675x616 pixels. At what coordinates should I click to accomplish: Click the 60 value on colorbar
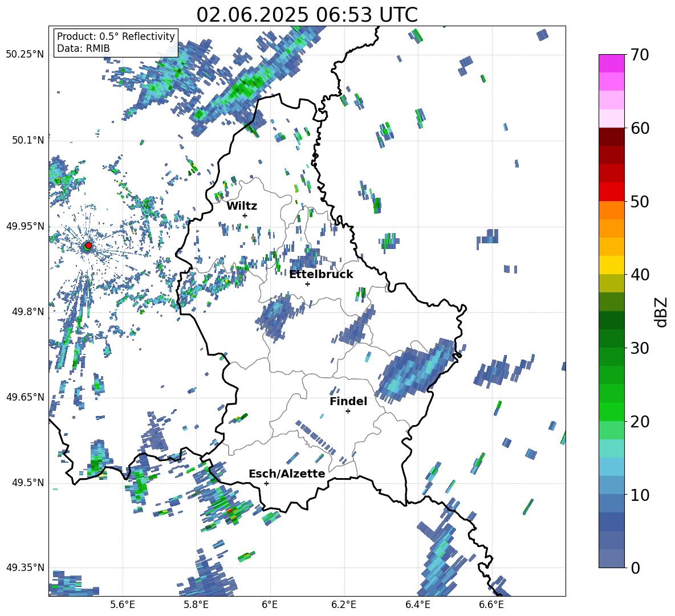[x=640, y=128]
